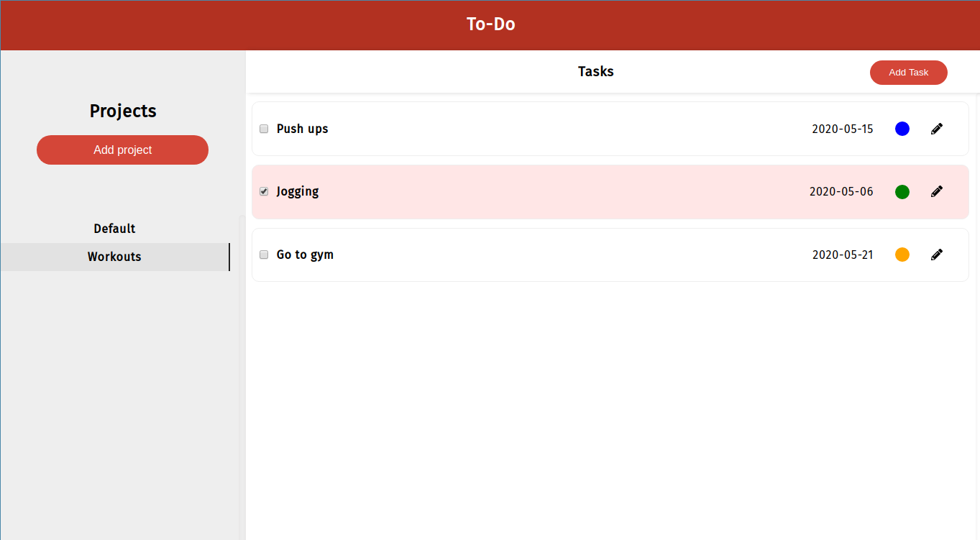This screenshot has width=980, height=540.
Task: Click the To-Do title in the header
Action: coord(490,24)
